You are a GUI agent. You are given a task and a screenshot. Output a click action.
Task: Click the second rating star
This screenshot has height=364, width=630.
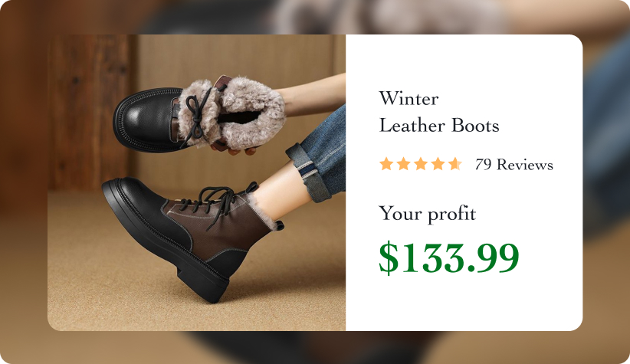point(403,164)
